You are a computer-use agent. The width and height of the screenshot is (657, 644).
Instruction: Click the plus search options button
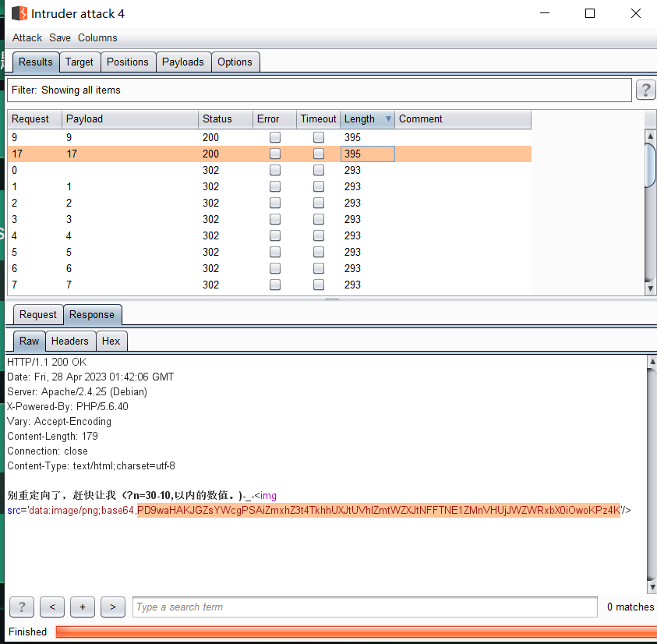tap(82, 607)
